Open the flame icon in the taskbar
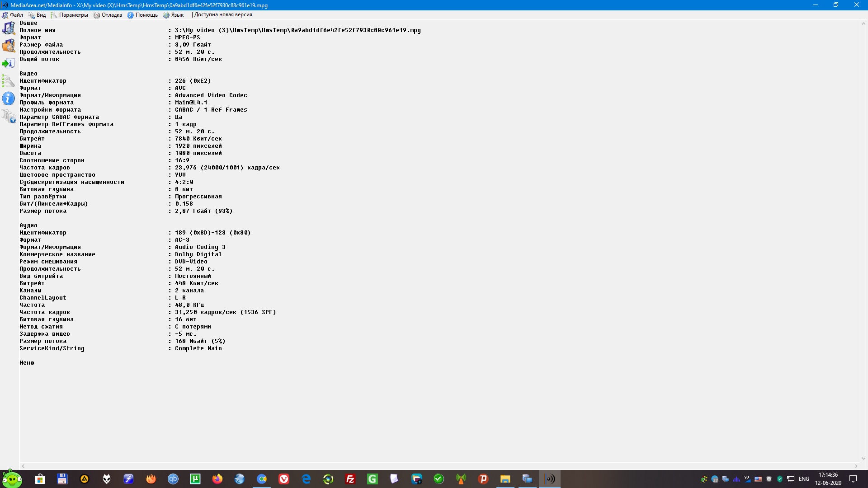868x488 pixels. [151, 479]
